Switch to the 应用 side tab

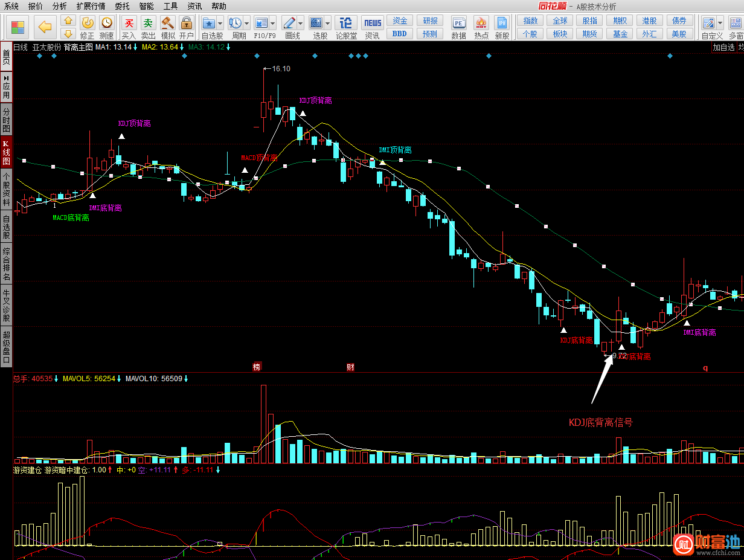pyautogui.click(x=6, y=87)
